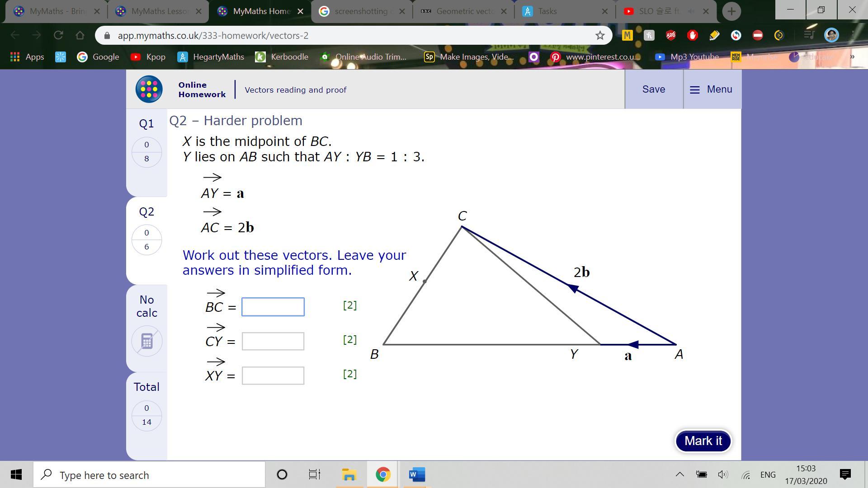Click the AdBlock extension icon

(x=692, y=35)
